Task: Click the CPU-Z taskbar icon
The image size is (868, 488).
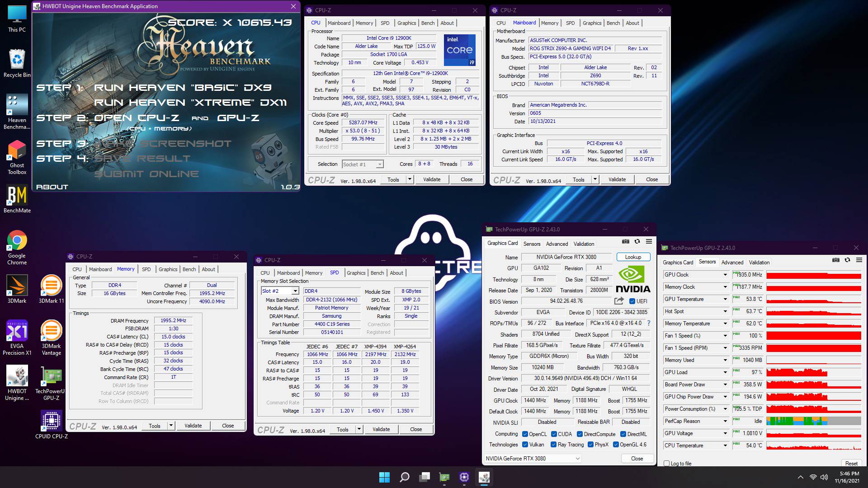Action: (x=464, y=477)
